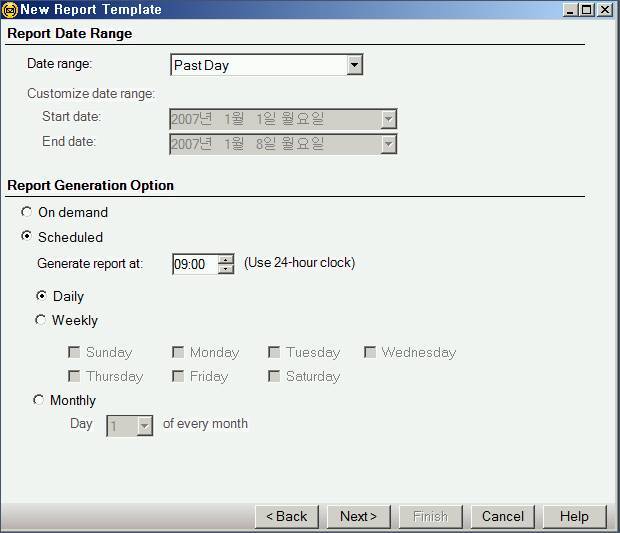This screenshot has height=533, width=620.
Task: Click the 'Report Generation Option' heading
Action: coord(91,185)
